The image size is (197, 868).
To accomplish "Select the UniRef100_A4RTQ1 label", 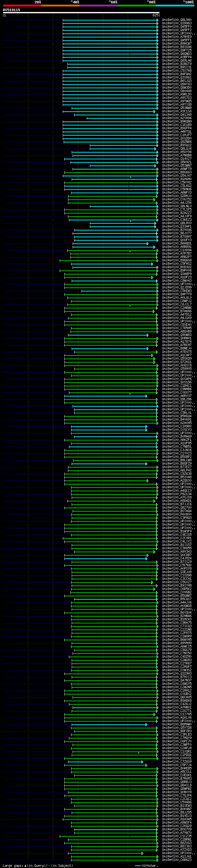I will (x=177, y=132).
